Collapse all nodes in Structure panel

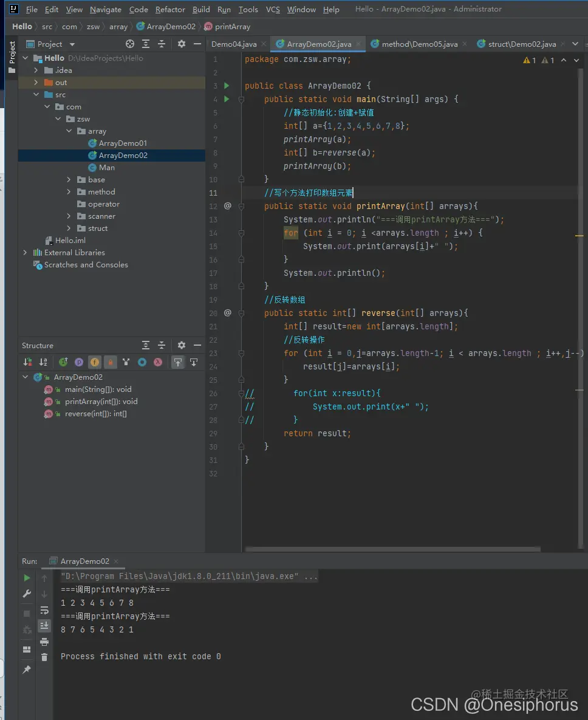162,345
